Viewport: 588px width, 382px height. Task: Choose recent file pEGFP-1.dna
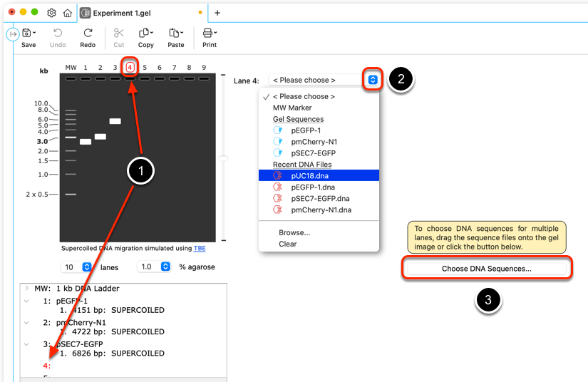[319, 187]
